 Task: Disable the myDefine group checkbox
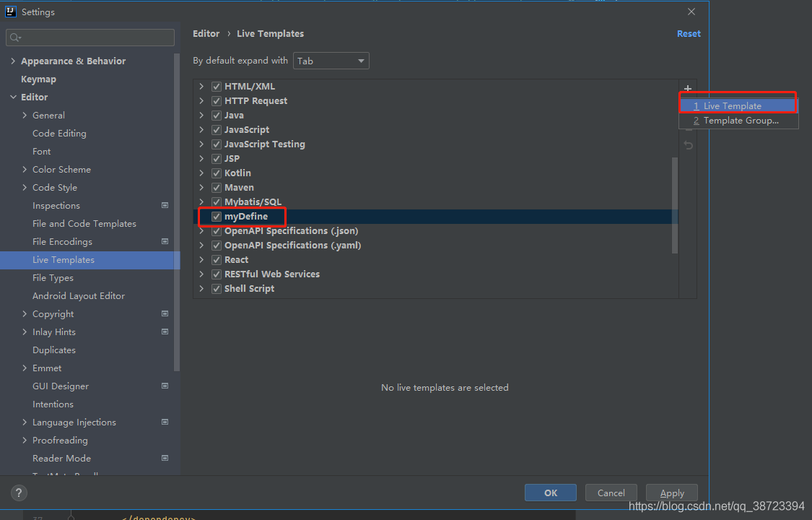[x=217, y=217]
